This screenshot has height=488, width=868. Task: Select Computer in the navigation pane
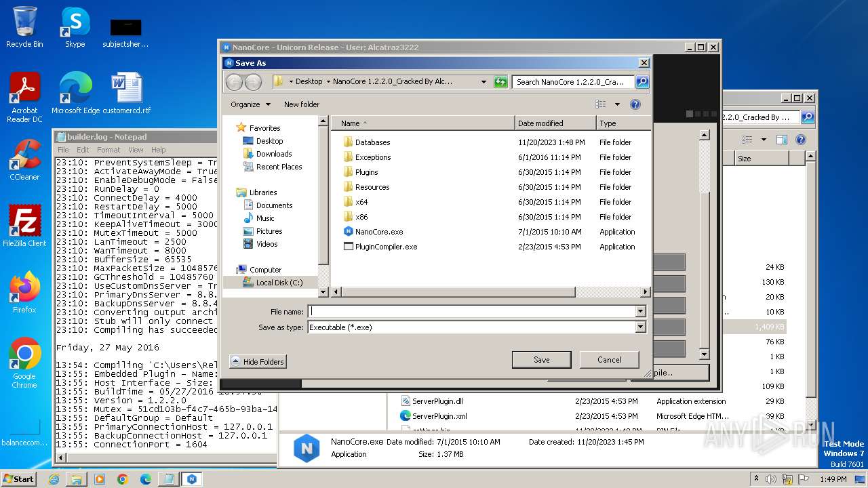[x=259, y=270]
